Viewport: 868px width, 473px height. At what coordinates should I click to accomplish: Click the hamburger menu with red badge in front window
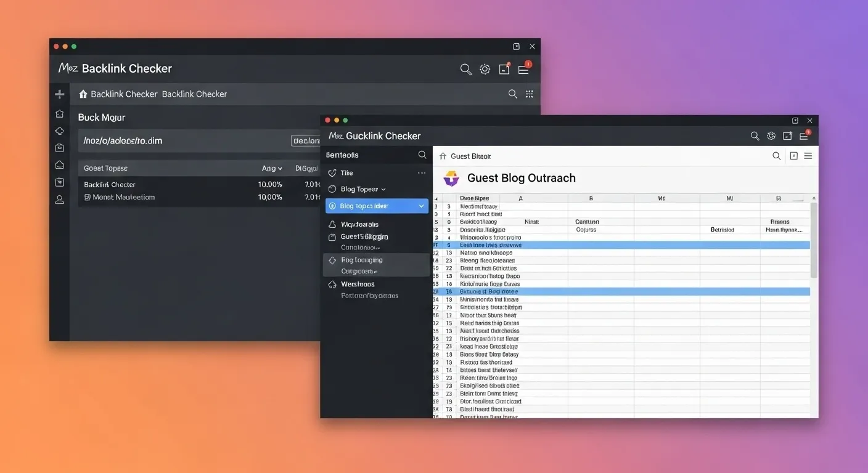[805, 135]
